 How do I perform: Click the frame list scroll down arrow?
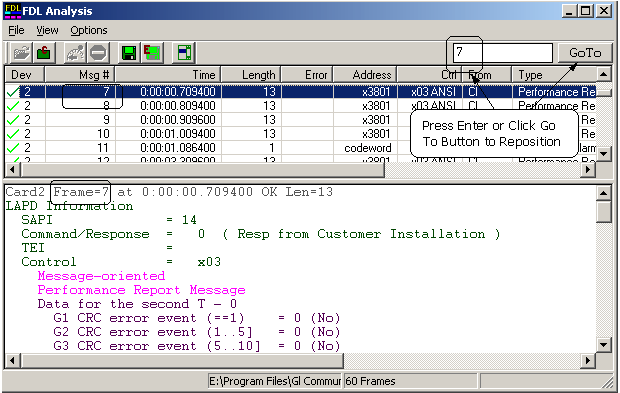tap(603, 153)
